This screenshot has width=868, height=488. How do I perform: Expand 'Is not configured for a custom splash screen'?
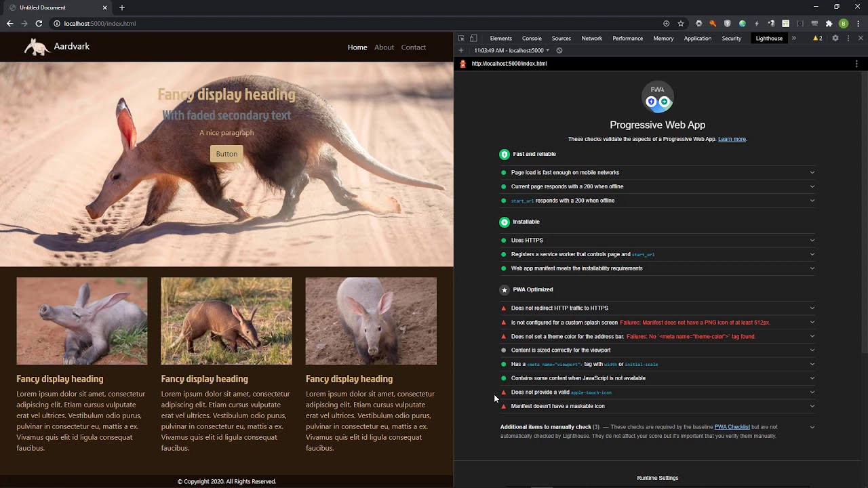click(x=658, y=323)
